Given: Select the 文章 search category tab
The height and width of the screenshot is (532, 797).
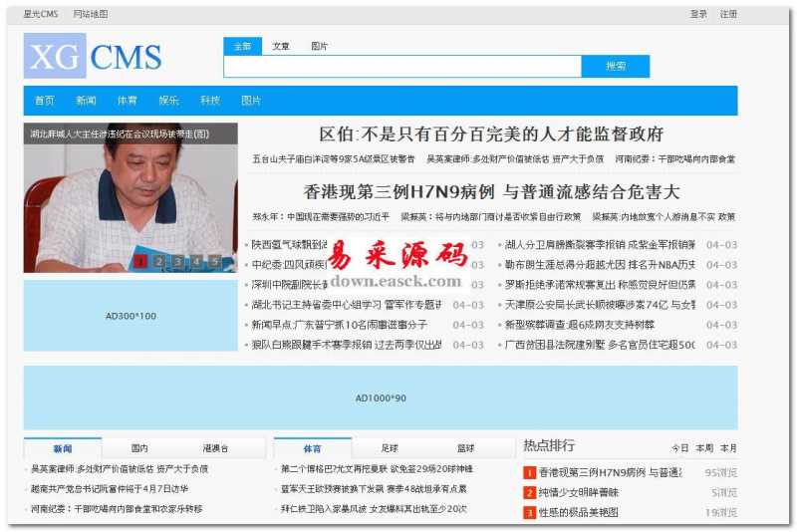Looking at the screenshot, I should (281, 47).
